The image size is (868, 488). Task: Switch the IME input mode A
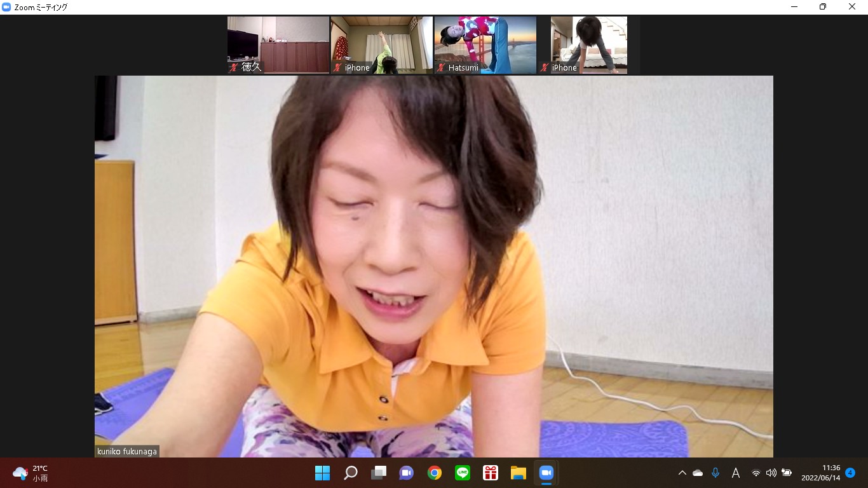(736, 473)
